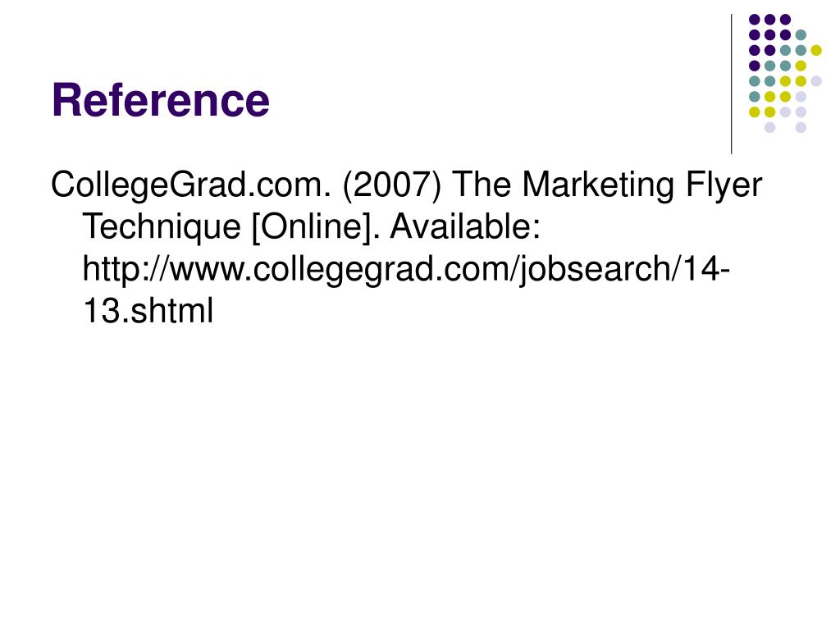
Task: Select the word "Technique" in citation
Action: coord(162,227)
